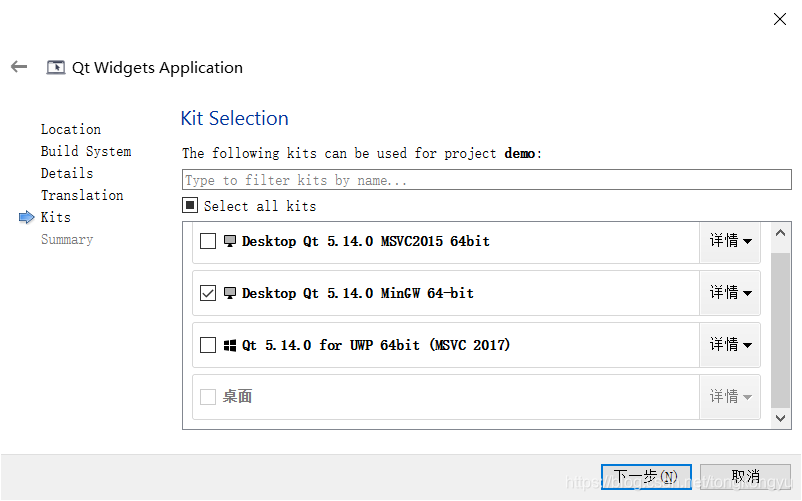Image resolution: width=802 pixels, height=501 pixels.
Task: Go back using the arrow icon
Action: 19,66
